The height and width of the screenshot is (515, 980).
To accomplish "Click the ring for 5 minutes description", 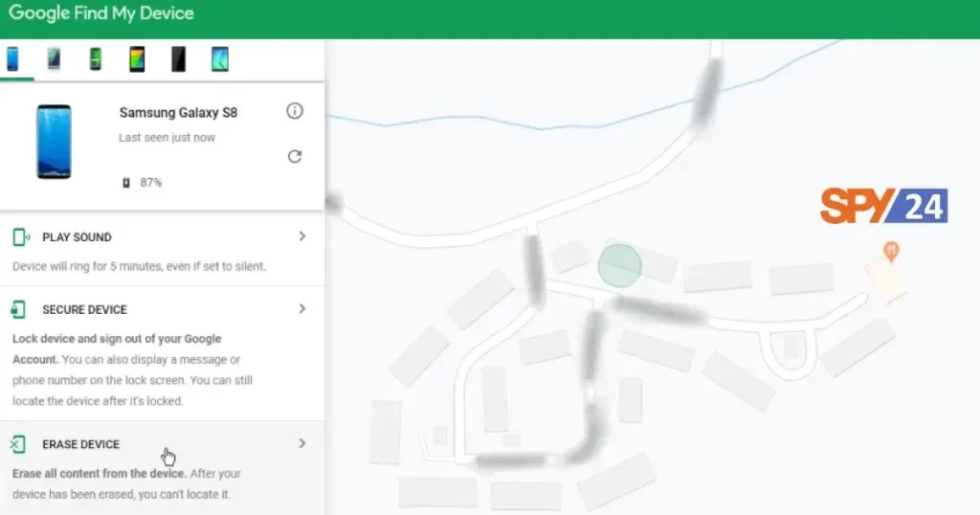I will tap(139, 266).
